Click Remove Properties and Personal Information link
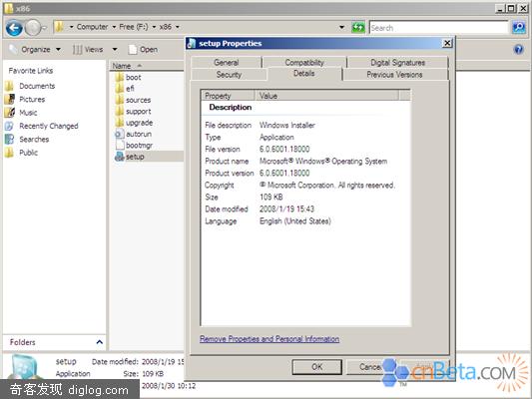Viewport: 532px width, 399px height. 269,339
